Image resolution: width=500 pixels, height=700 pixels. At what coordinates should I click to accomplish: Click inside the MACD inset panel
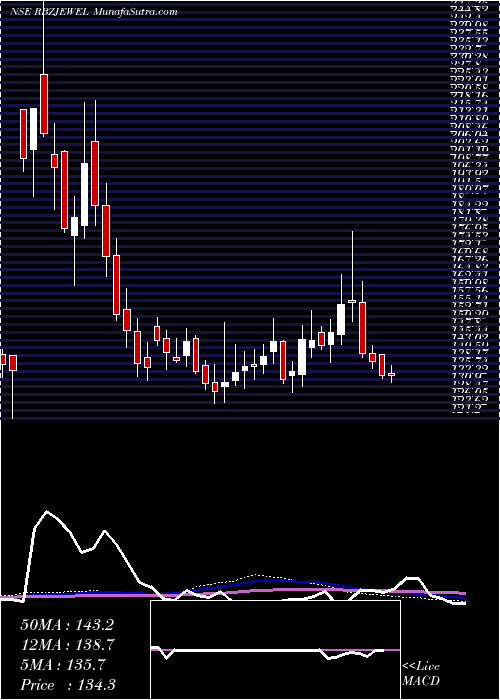pos(275,650)
